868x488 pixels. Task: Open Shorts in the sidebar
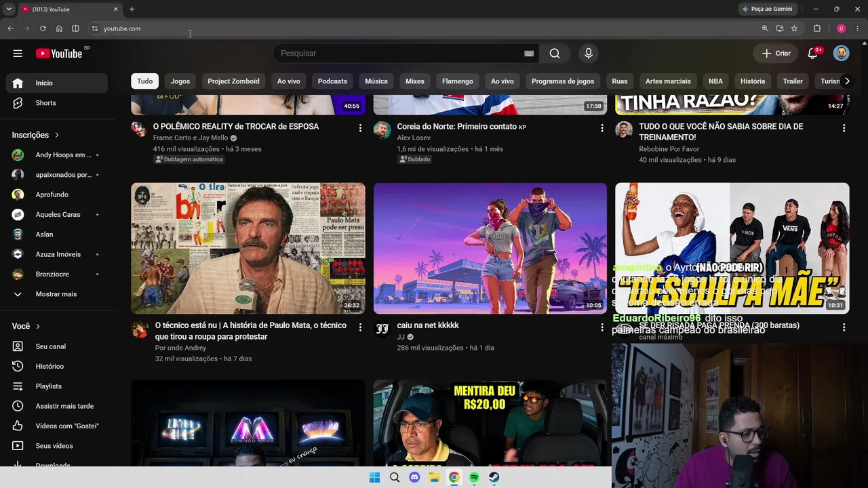57,103
